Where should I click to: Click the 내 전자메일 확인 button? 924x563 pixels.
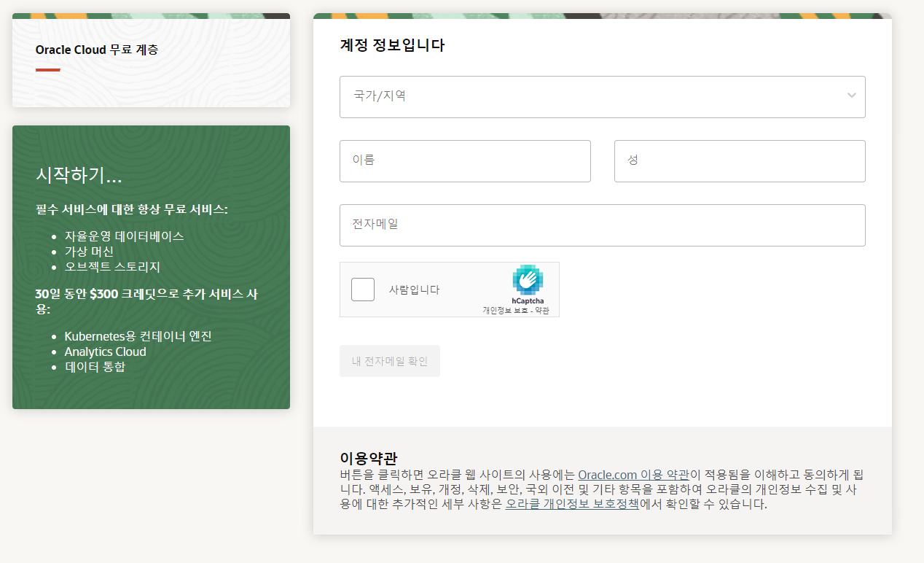(x=390, y=361)
